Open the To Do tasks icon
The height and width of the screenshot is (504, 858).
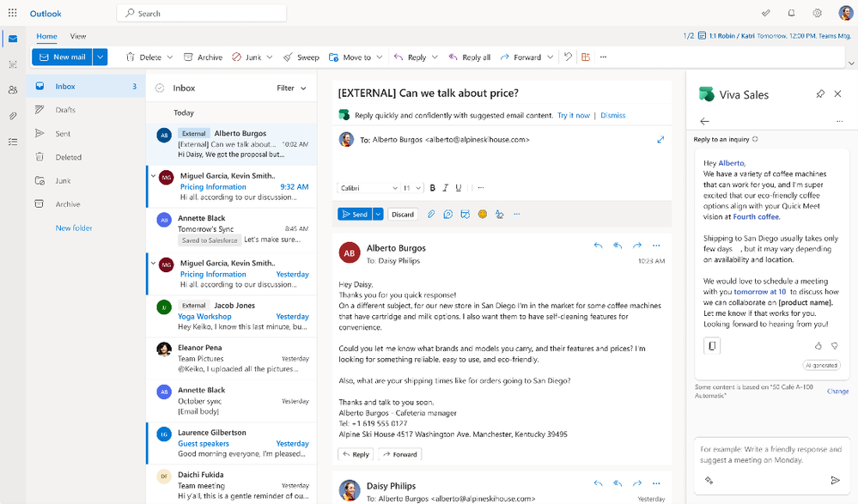13,142
